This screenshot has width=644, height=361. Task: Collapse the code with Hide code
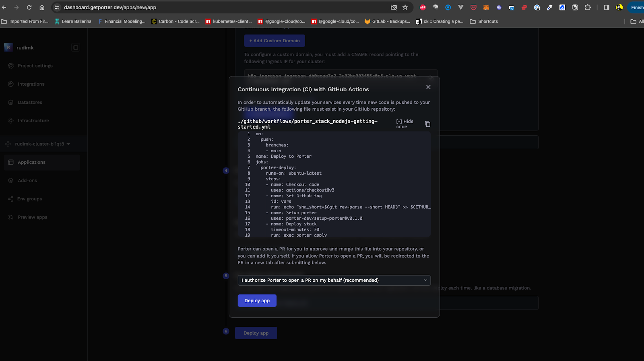405,124
